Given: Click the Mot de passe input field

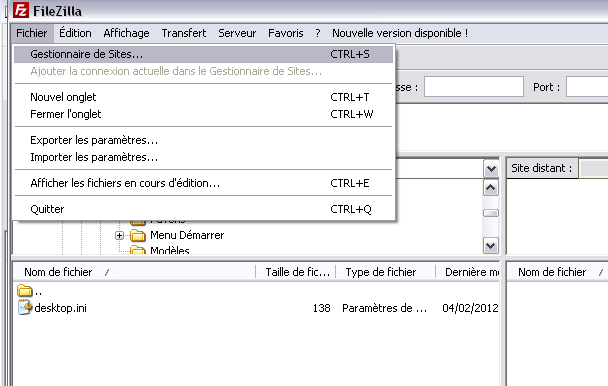Looking at the screenshot, I should tap(474, 87).
